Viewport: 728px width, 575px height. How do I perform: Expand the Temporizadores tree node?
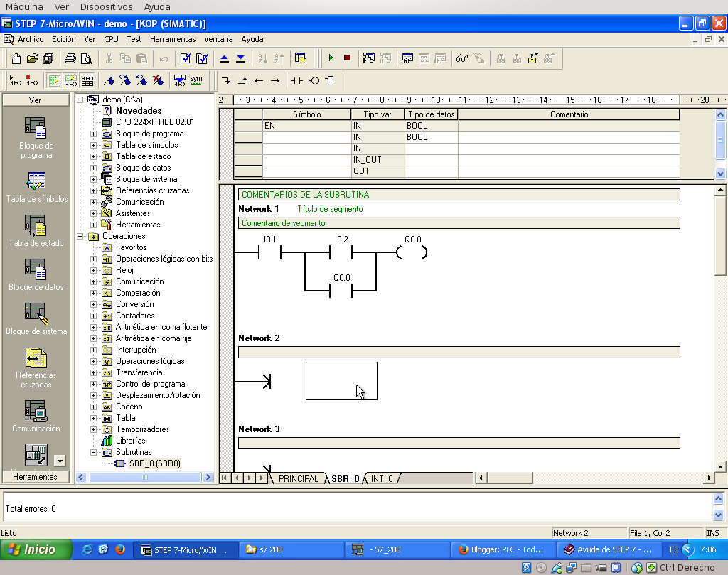94,429
